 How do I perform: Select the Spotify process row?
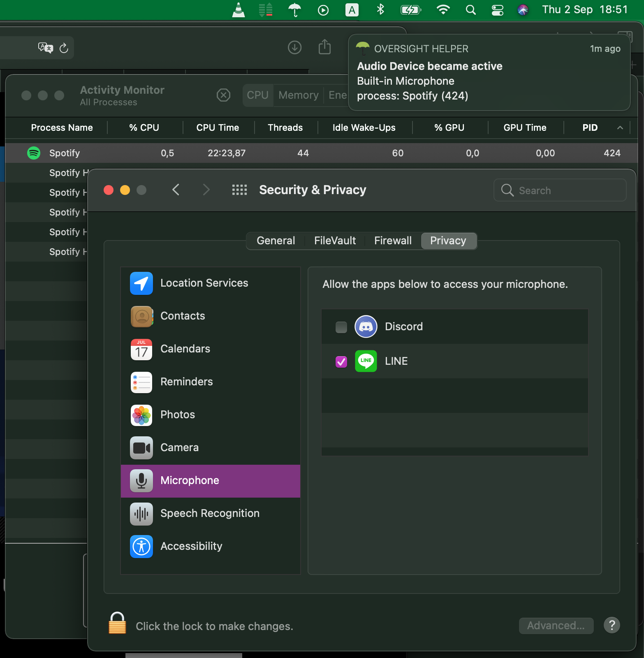tap(321, 153)
